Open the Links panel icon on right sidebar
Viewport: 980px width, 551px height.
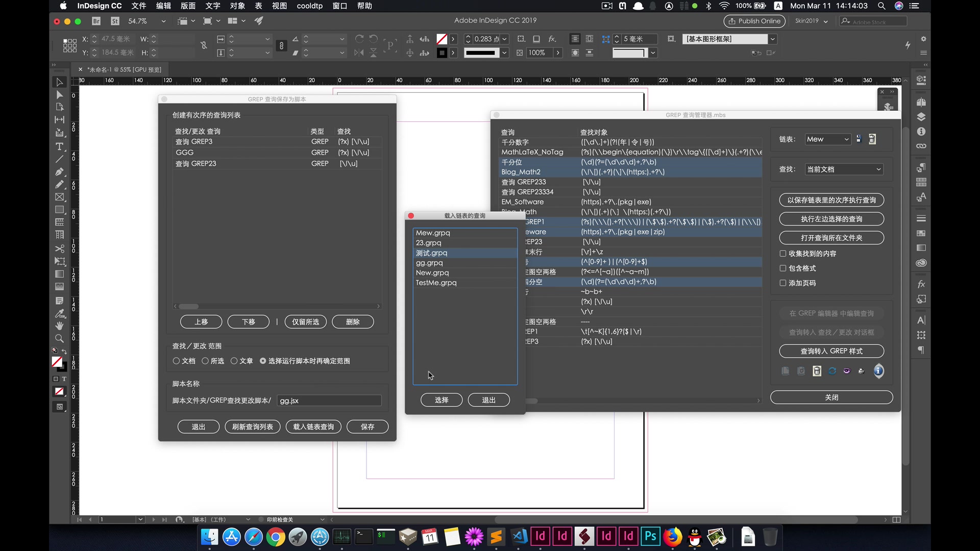921,146
